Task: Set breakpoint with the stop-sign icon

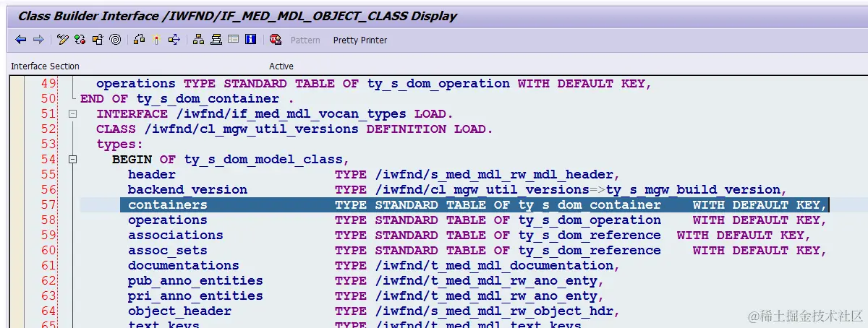Action: (276, 40)
